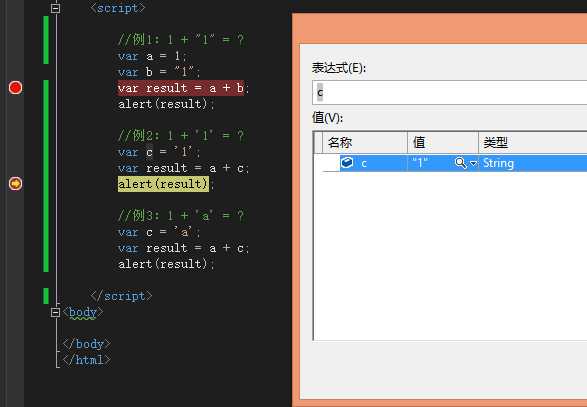
Task: Click the closing </html> tag
Action: (x=86, y=360)
